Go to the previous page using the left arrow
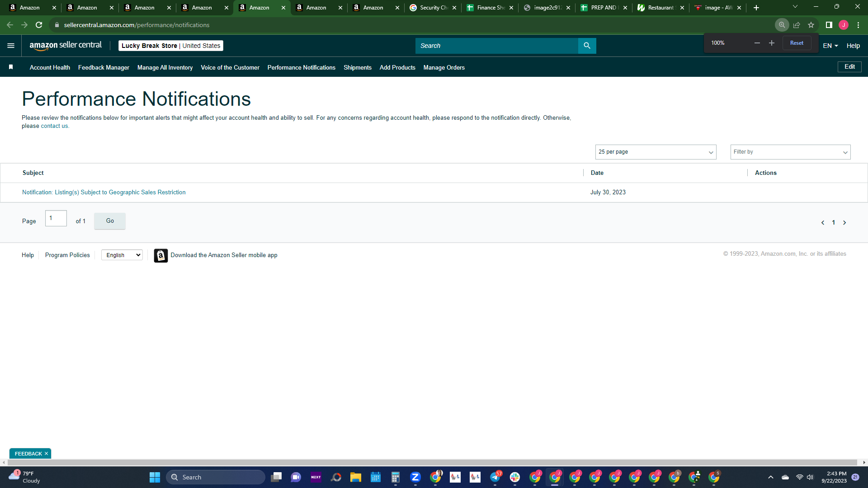 822,223
